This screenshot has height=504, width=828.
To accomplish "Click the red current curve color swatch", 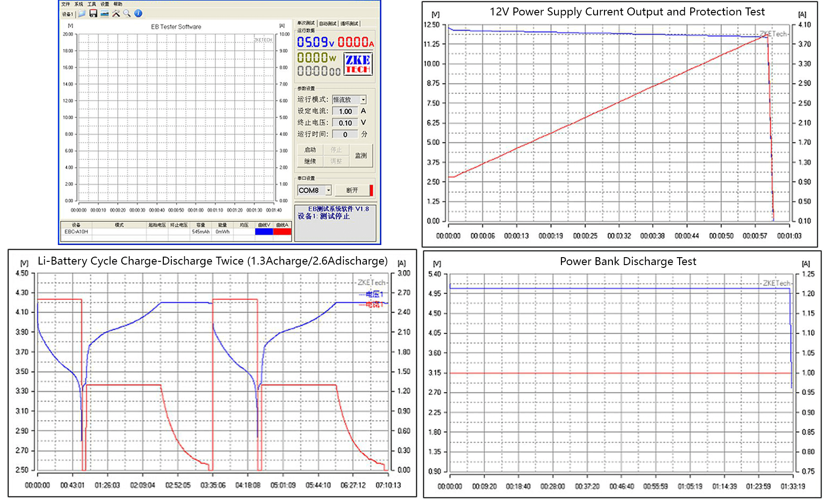I will click(282, 231).
